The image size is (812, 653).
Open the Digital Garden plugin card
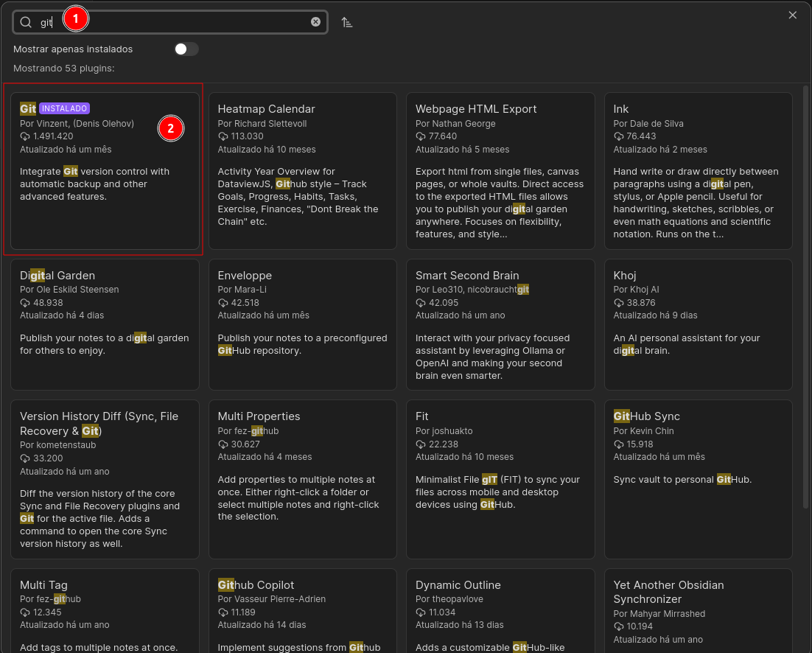coord(105,325)
